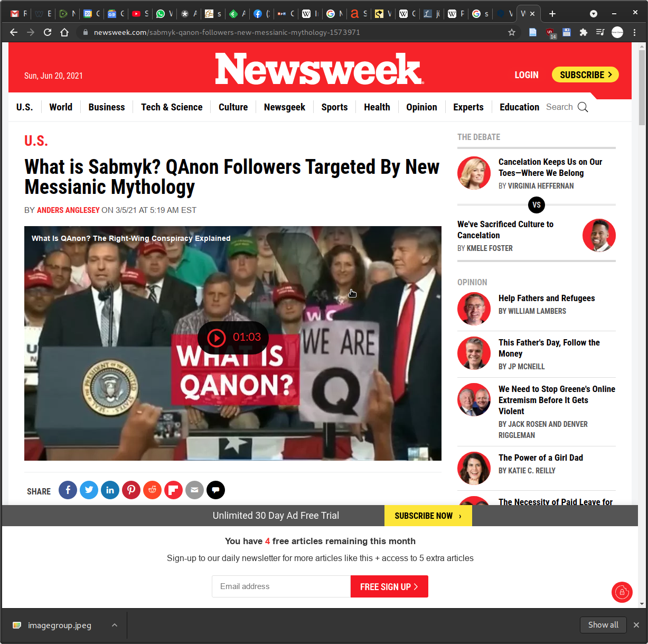The height and width of the screenshot is (644, 648).
Task: Play the What Is QAnon video
Action: (233, 337)
